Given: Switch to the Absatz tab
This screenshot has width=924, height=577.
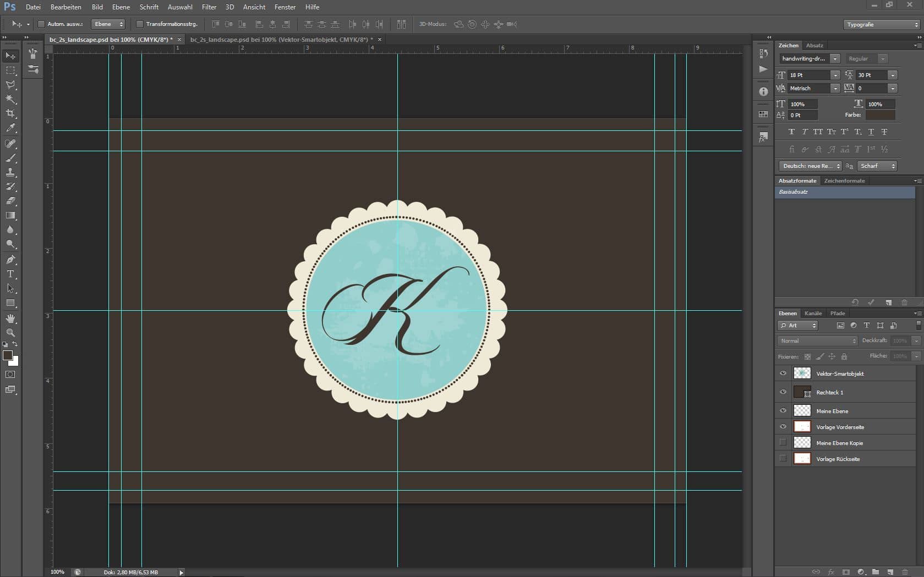Looking at the screenshot, I should [x=814, y=46].
